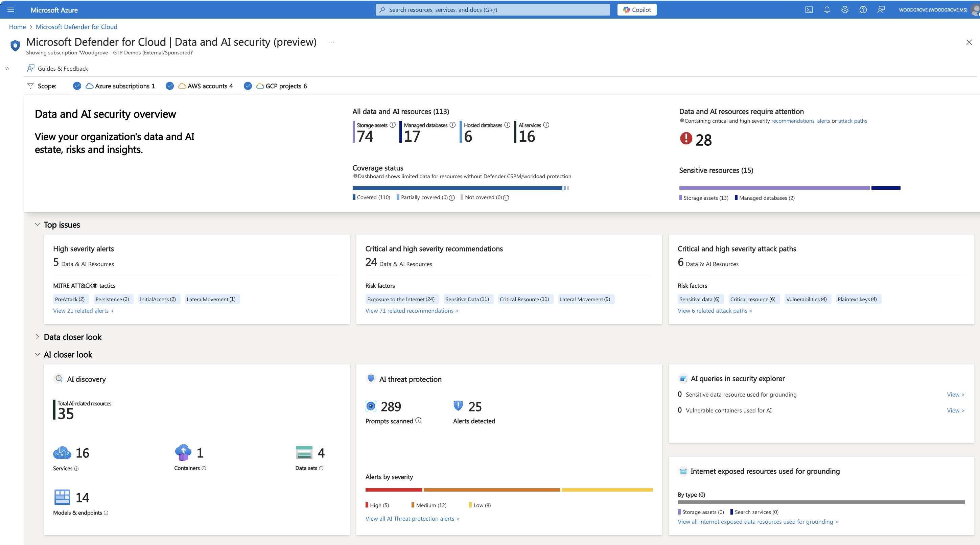Click the Alerts detected shield icon
The width and height of the screenshot is (980, 545).
458,406
